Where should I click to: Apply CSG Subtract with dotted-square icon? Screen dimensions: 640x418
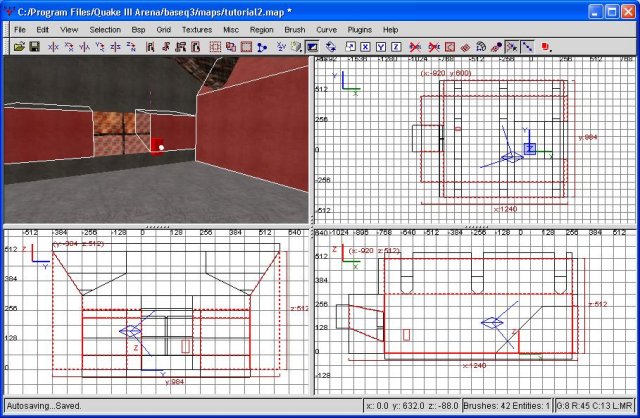tap(215, 47)
